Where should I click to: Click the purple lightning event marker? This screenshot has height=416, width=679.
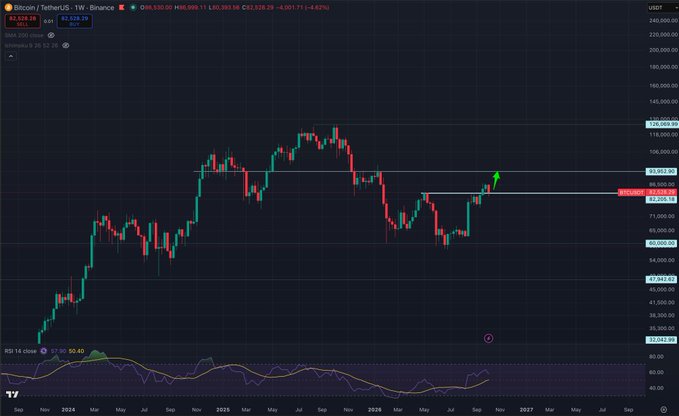pyautogui.click(x=488, y=338)
